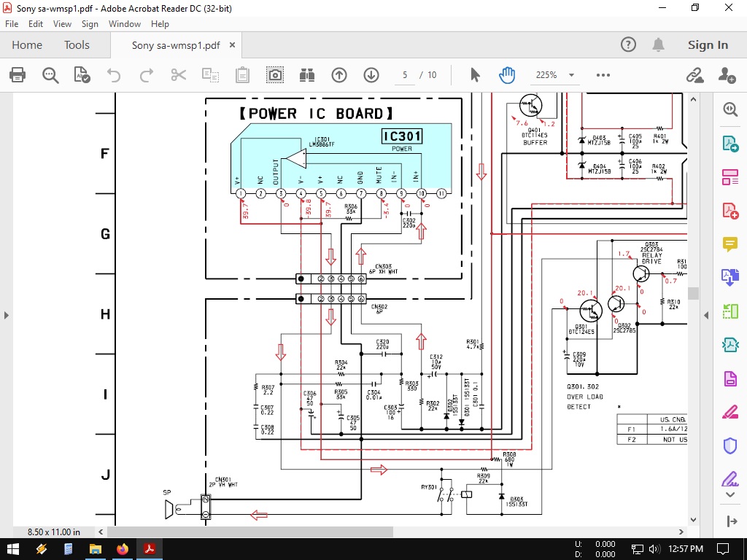
Task: Expand the zoom level dropdown arrow
Action: click(571, 75)
